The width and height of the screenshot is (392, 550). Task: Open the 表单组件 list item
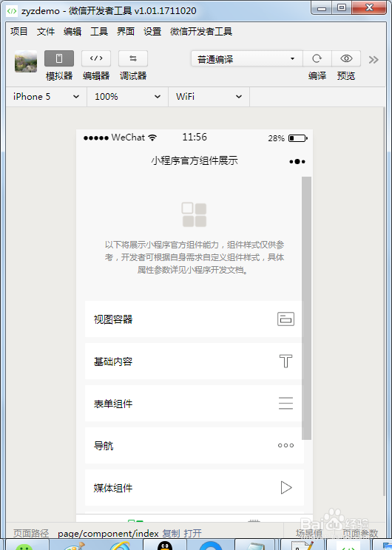[x=194, y=404]
